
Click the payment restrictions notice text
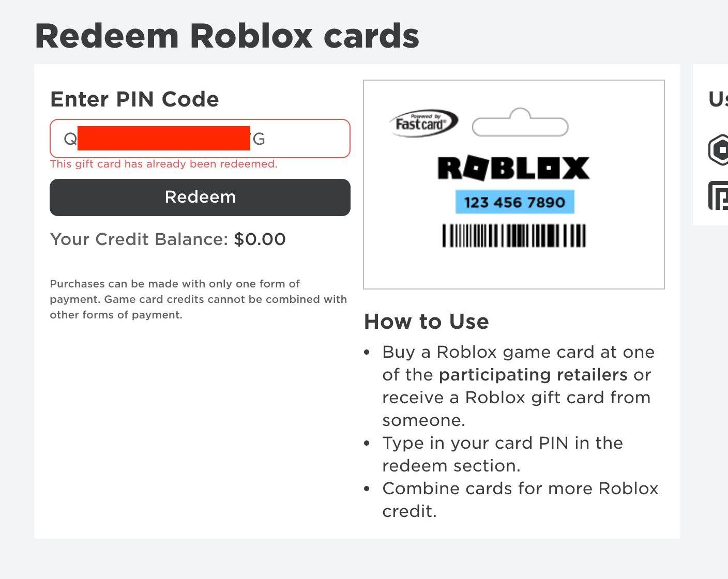click(198, 299)
